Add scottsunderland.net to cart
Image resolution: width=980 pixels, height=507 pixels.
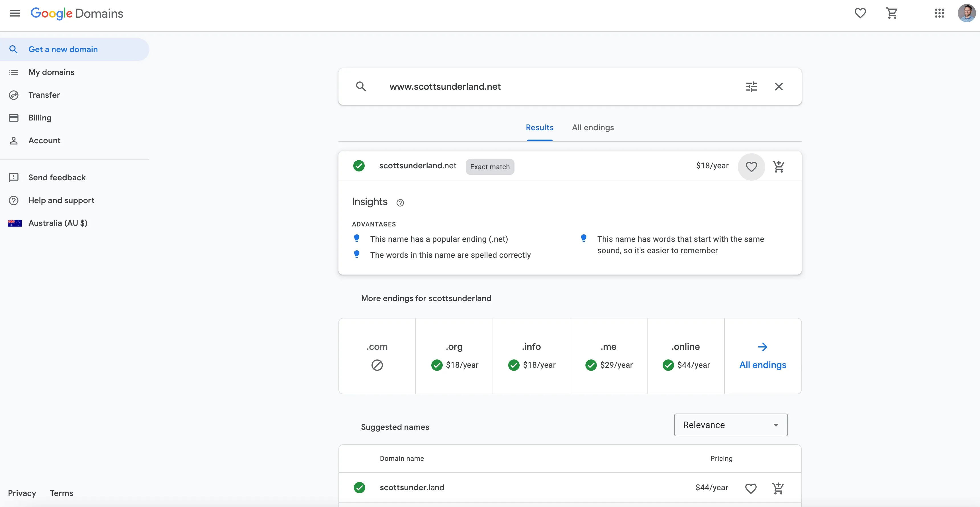778,166
